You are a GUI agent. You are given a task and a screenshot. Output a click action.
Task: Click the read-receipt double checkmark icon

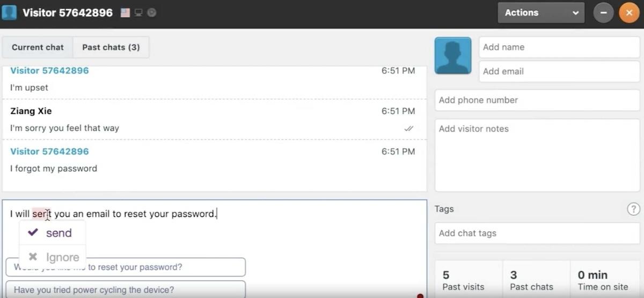409,128
